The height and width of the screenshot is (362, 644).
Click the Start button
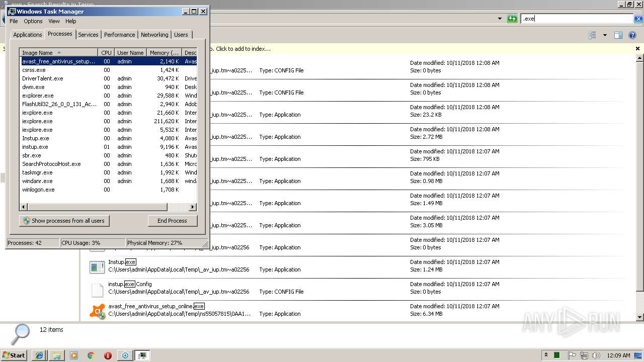point(14,355)
